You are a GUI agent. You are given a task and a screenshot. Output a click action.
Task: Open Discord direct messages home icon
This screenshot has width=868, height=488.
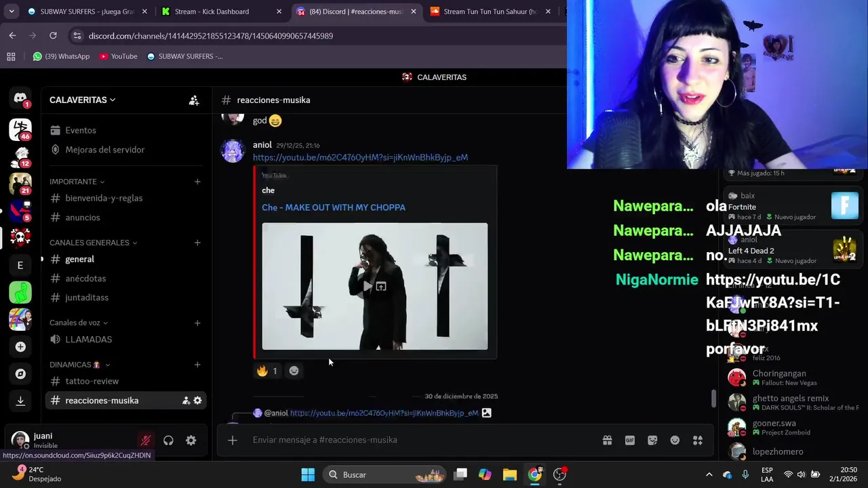(x=20, y=99)
